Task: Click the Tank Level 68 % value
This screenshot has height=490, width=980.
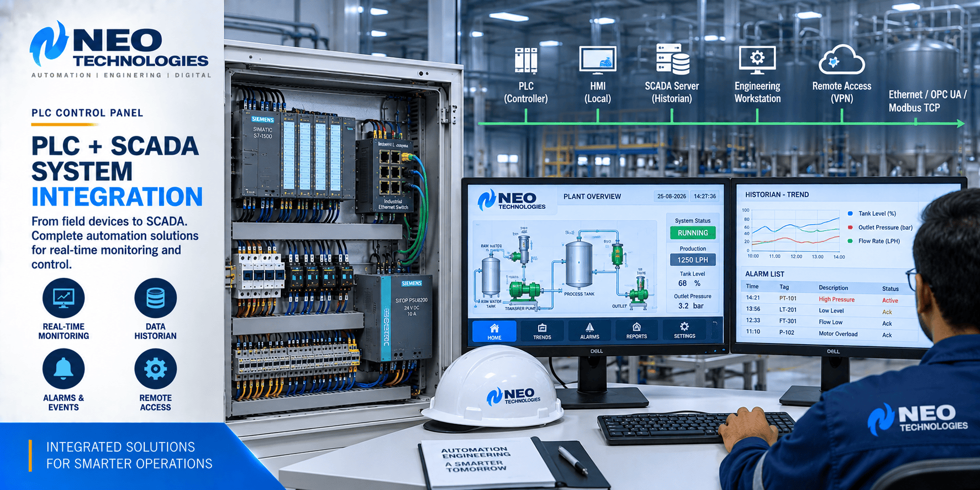Action: [x=689, y=283]
